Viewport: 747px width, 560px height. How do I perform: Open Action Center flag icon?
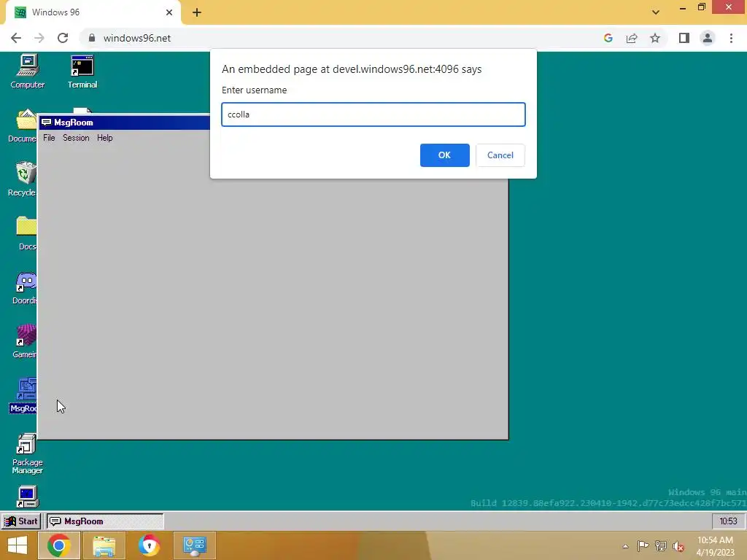coord(643,545)
